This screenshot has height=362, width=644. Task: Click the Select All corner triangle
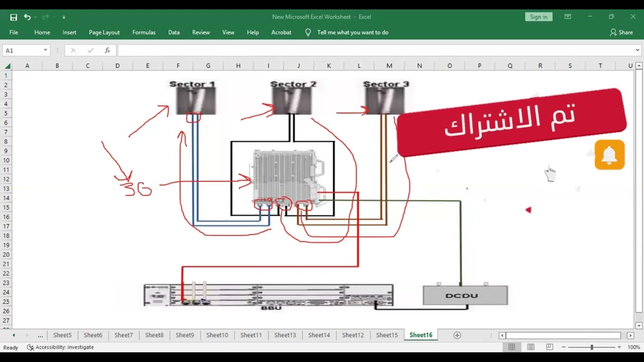click(x=7, y=66)
